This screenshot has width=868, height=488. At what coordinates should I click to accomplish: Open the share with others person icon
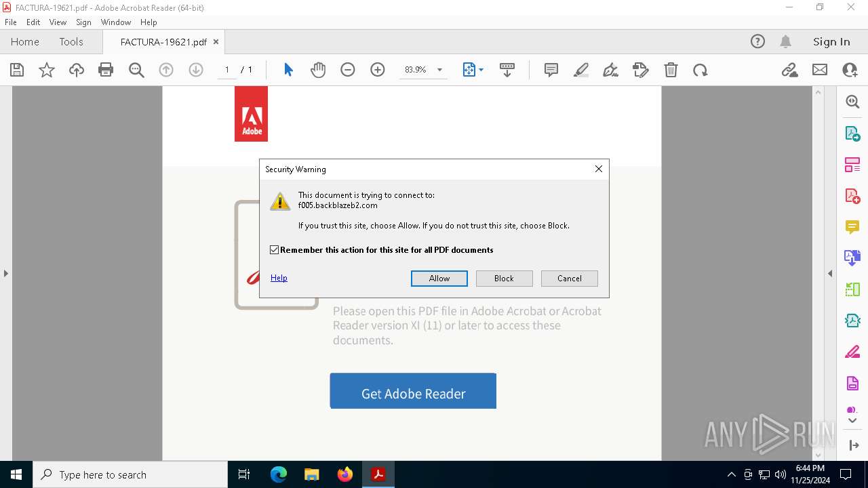click(x=850, y=70)
